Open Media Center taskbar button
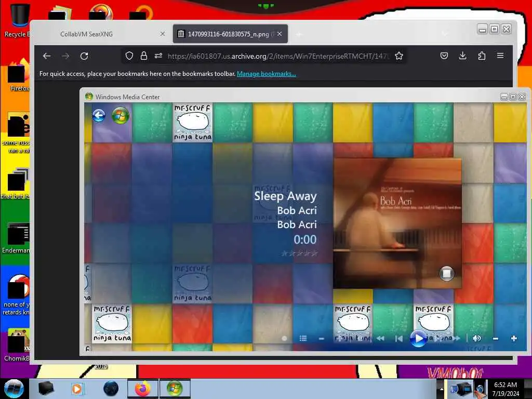The height and width of the screenshot is (399, 532). pyautogui.click(x=175, y=389)
